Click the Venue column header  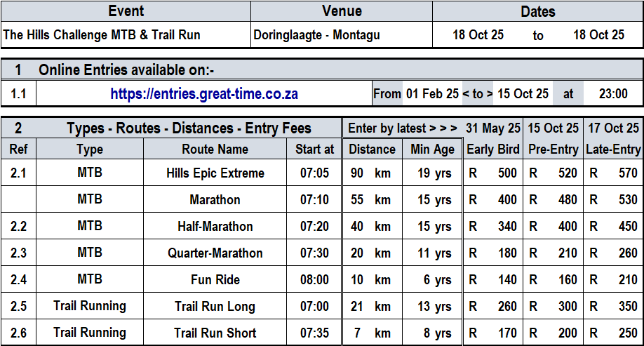[342, 11]
